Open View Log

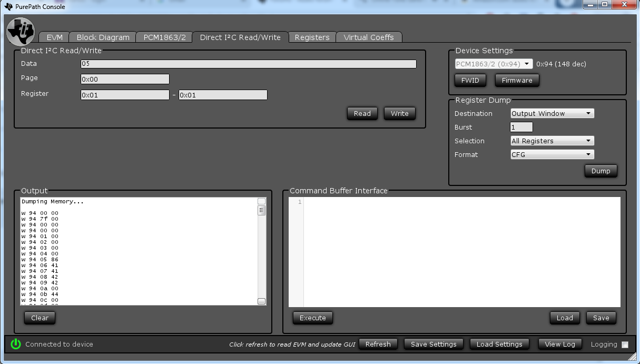pyautogui.click(x=560, y=344)
